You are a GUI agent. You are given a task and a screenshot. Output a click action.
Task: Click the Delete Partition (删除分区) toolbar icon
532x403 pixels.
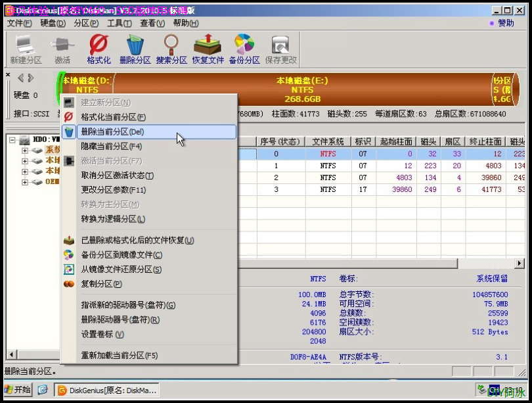135,49
